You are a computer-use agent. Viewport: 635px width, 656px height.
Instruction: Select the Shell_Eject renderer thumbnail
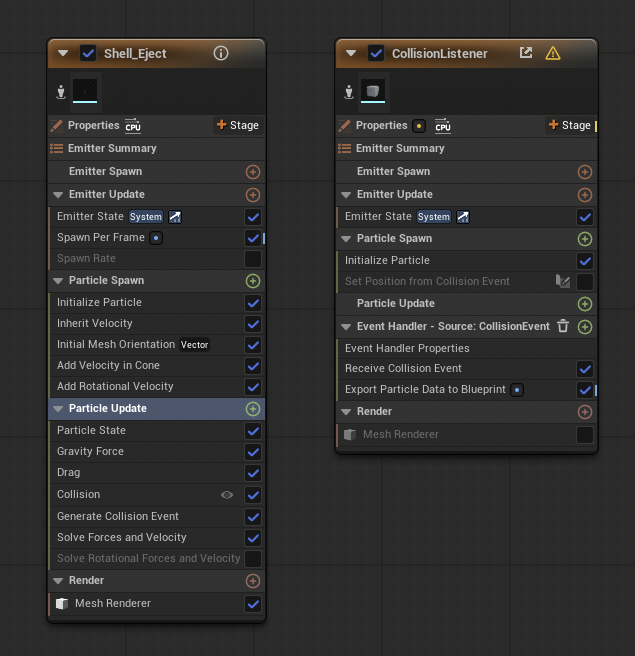85,90
